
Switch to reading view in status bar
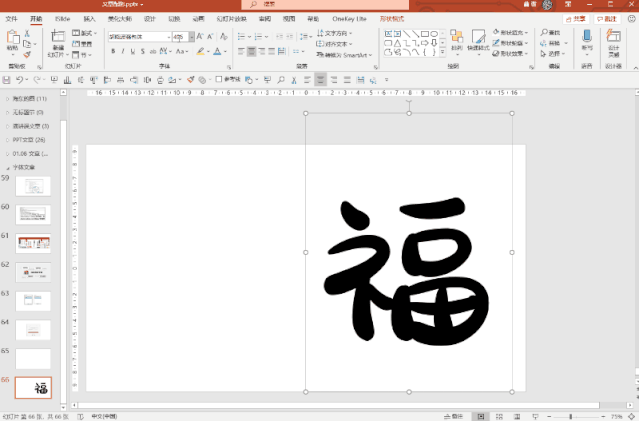pos(517,417)
